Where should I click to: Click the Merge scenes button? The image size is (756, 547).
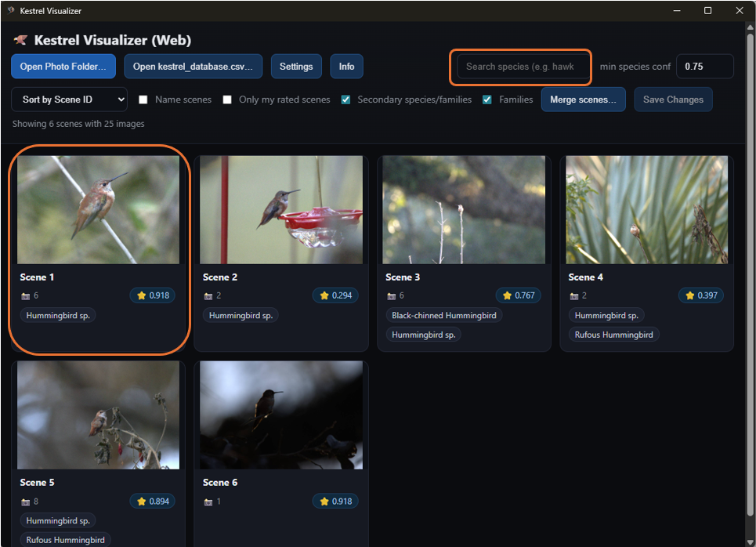coord(583,100)
